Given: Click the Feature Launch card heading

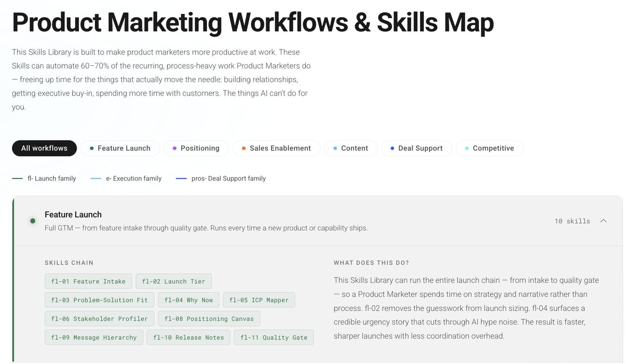Looking at the screenshot, I should pos(73,215).
